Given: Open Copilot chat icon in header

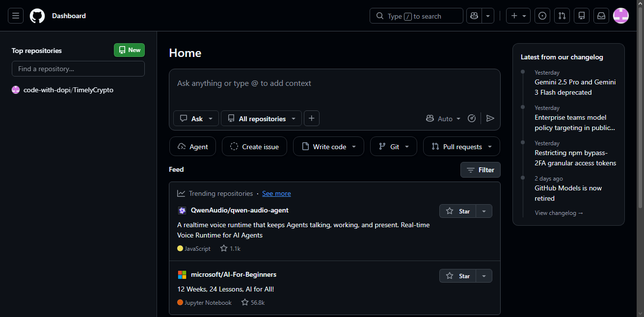Looking at the screenshot, I should (x=474, y=16).
